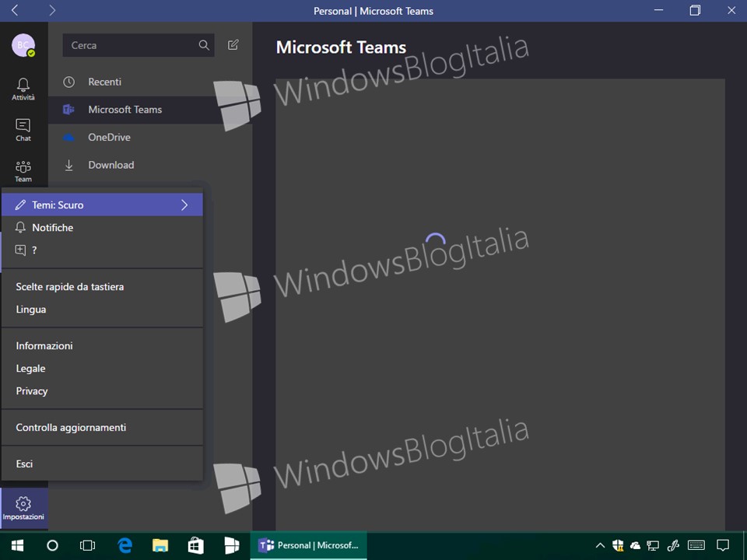
Task: Select Microsoft Teams label in files list
Action: 124,110
